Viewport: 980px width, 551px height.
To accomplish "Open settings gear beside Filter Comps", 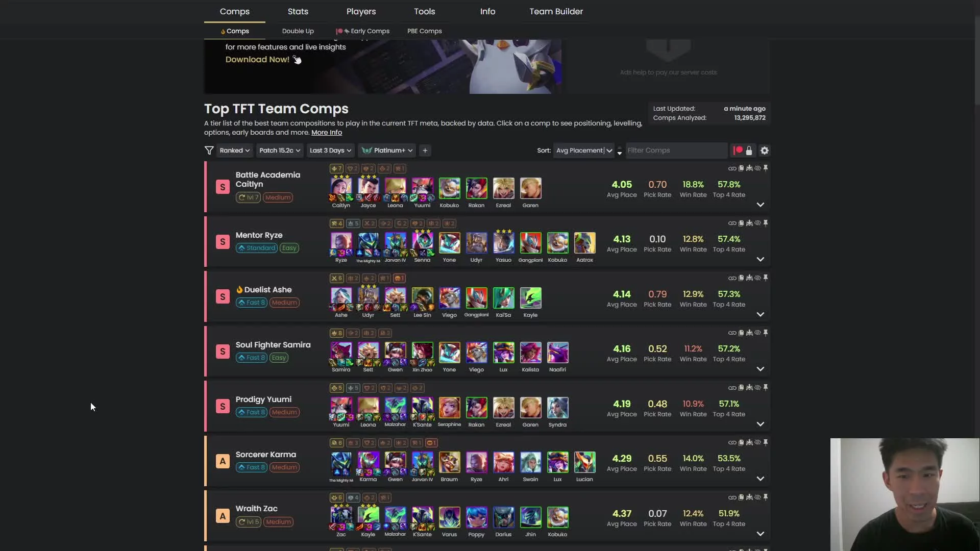I will click(764, 151).
